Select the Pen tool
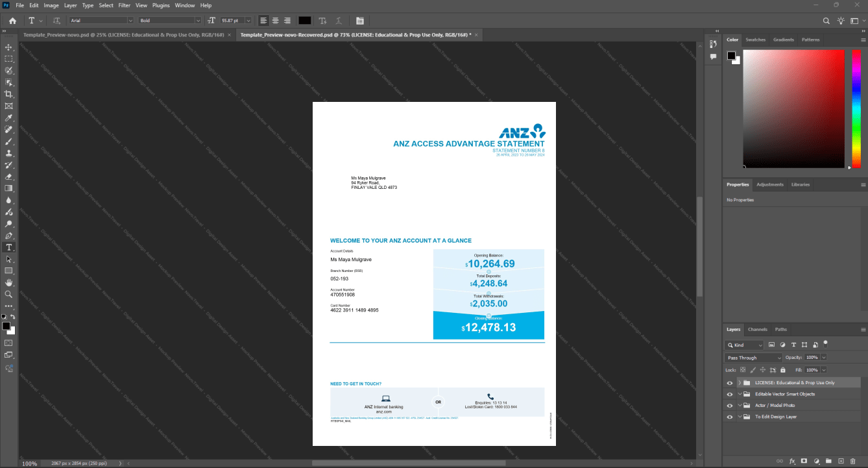This screenshot has height=468, width=868. 8,236
